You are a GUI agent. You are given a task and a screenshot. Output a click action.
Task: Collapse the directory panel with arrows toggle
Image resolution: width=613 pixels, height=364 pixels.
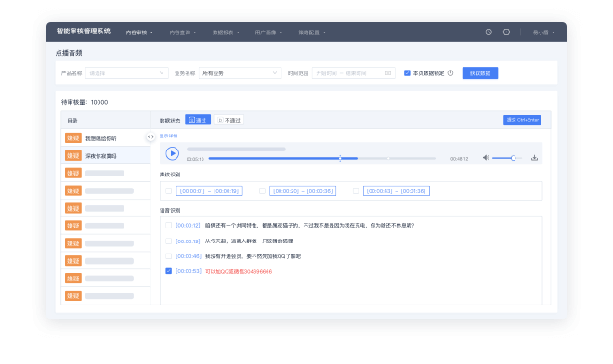click(150, 136)
